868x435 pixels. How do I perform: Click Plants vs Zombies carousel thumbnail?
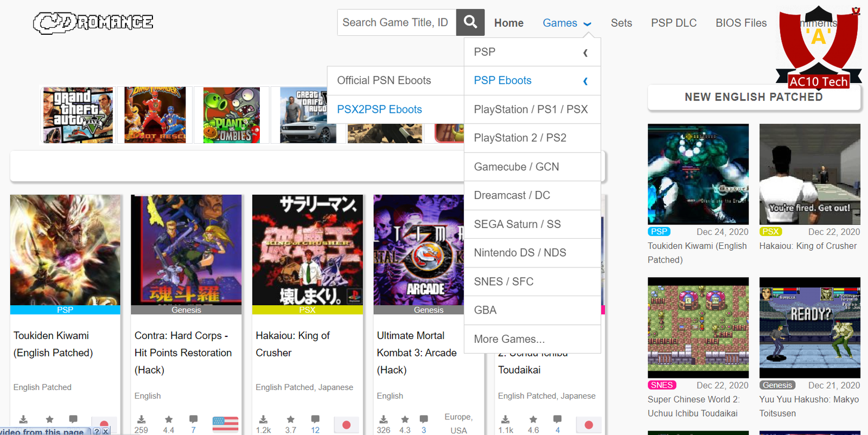point(232,115)
